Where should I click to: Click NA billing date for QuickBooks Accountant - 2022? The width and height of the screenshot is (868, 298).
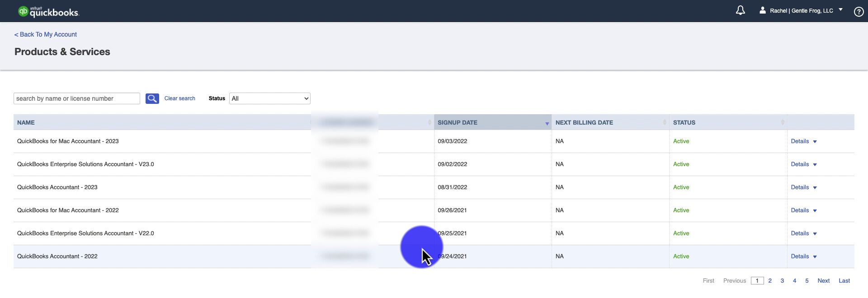tap(560, 256)
